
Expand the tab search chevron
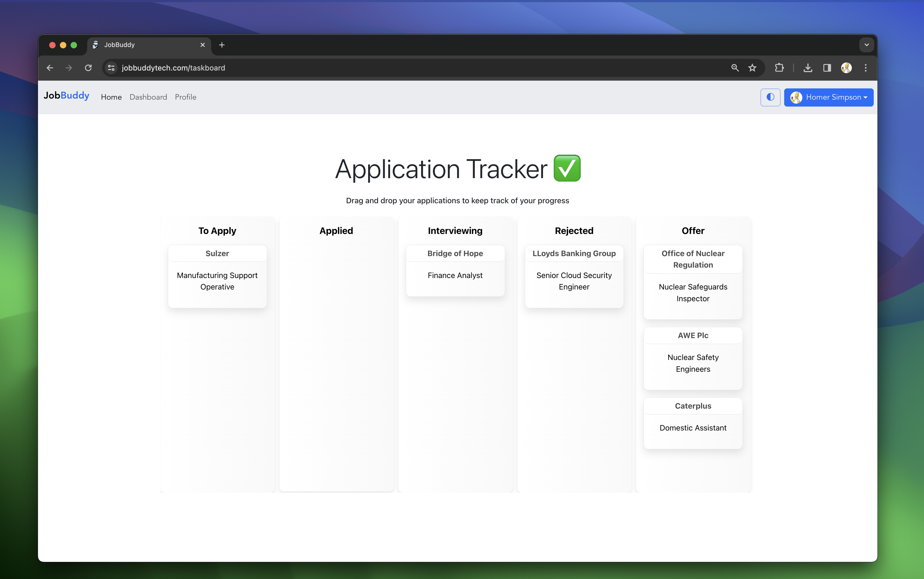866,45
